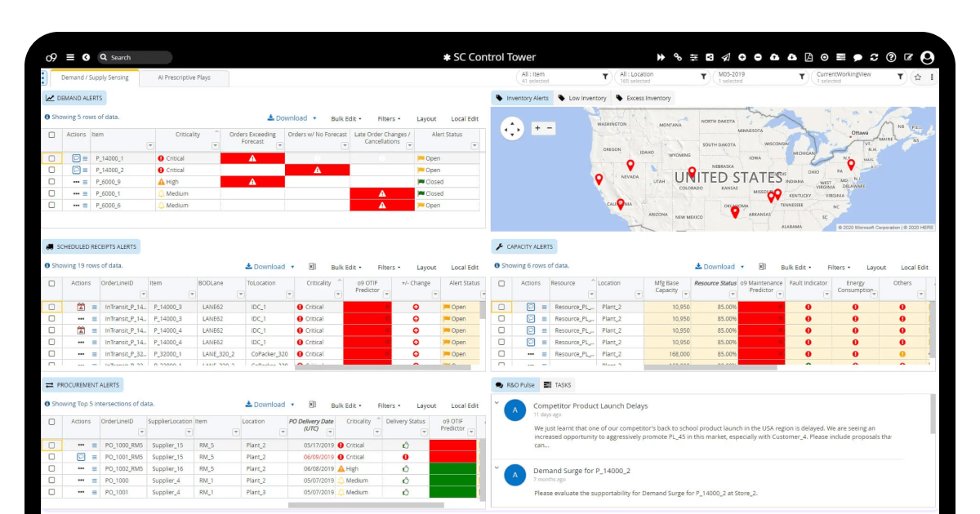Switch to Excess Inventory tab

coord(644,98)
